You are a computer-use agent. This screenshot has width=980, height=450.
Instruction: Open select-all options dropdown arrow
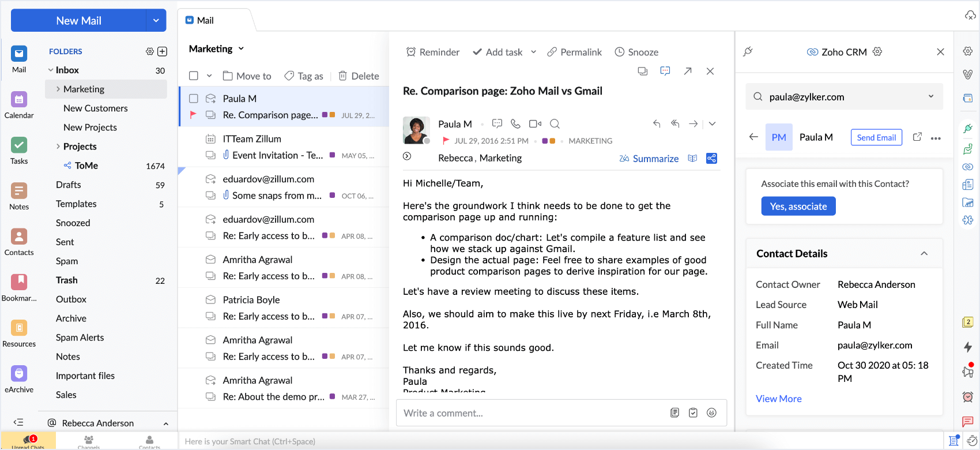[209, 76]
